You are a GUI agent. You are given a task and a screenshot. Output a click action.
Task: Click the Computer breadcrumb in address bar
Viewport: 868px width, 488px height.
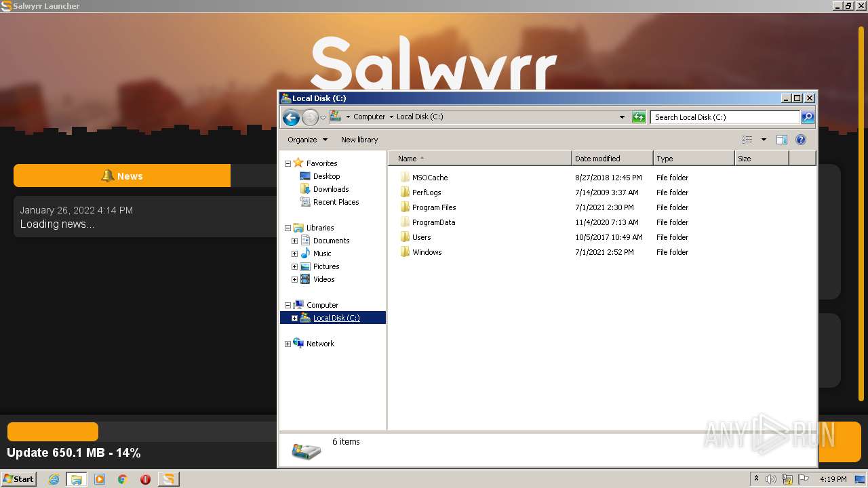[369, 117]
